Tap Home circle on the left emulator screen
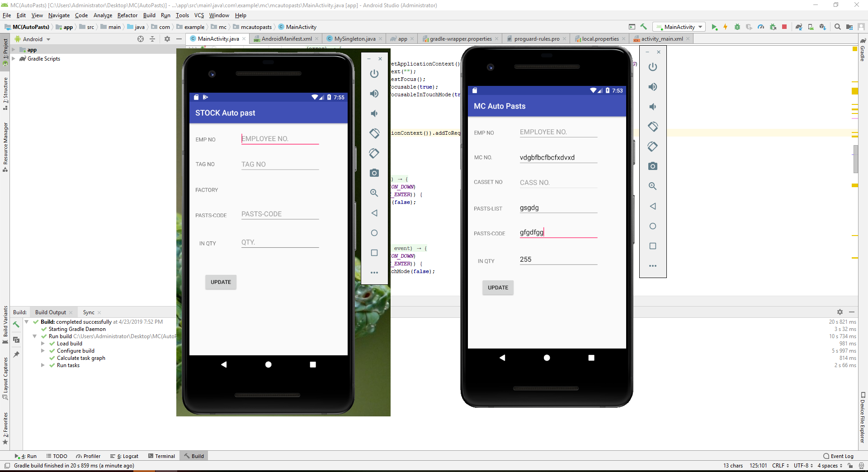Screen dimensions: 868x472 268,364
